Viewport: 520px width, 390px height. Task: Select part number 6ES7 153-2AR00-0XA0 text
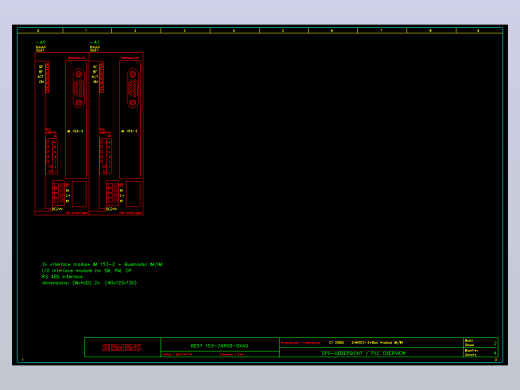click(219, 346)
